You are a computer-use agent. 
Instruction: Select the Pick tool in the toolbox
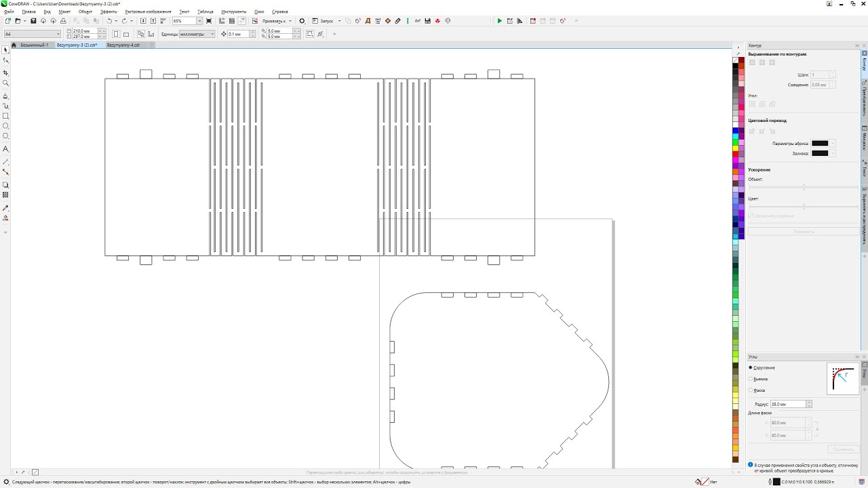point(6,49)
